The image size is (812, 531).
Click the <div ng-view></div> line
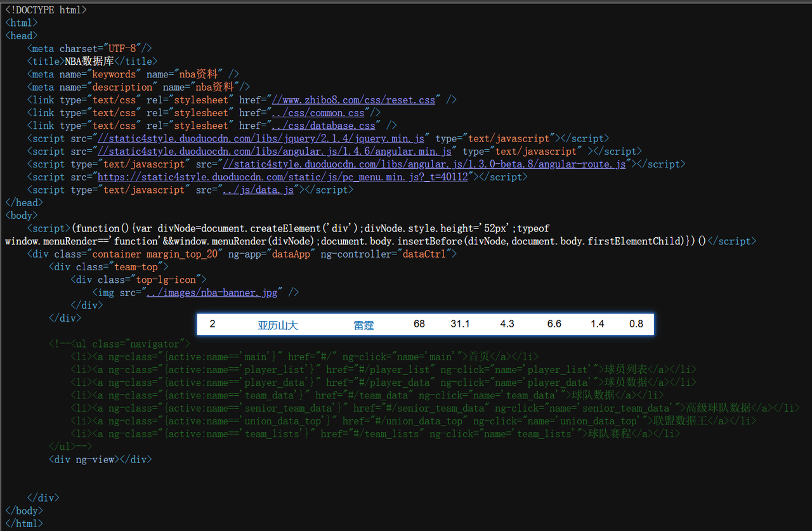point(100,459)
